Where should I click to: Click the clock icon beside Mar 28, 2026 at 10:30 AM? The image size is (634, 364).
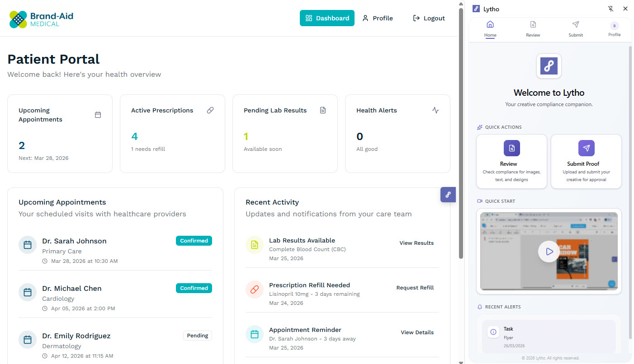click(45, 261)
